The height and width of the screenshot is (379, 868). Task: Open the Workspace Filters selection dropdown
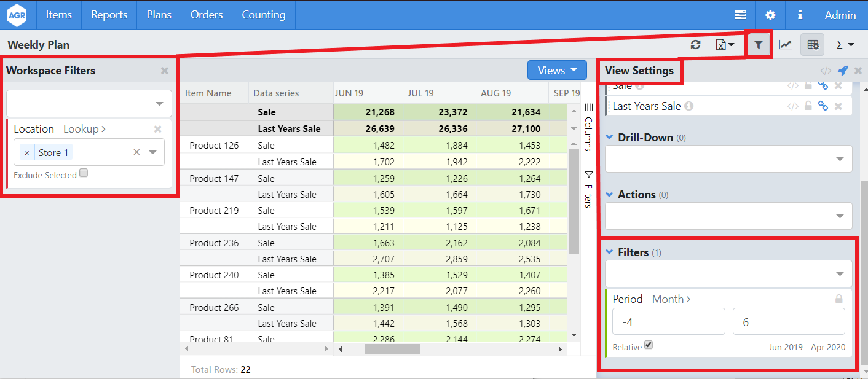(x=89, y=104)
